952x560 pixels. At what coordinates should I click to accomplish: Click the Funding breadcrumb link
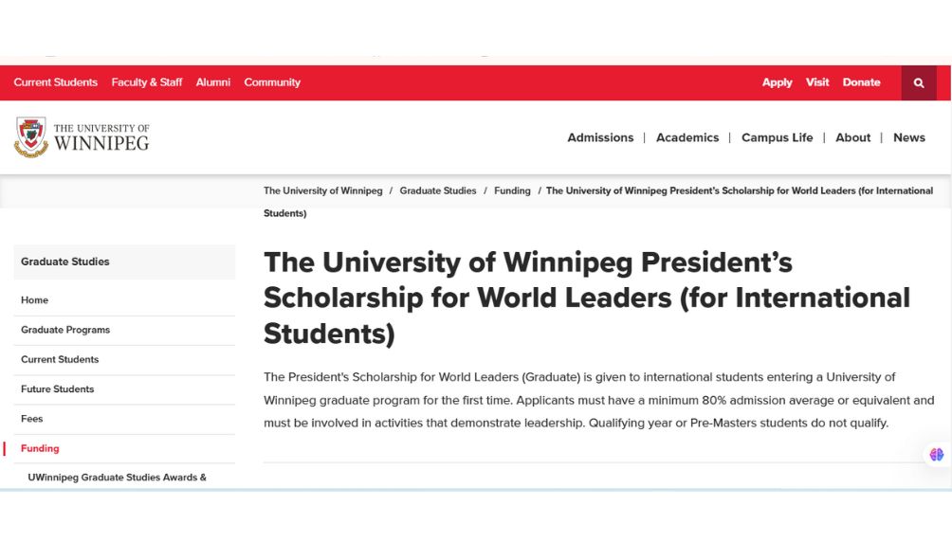512,190
